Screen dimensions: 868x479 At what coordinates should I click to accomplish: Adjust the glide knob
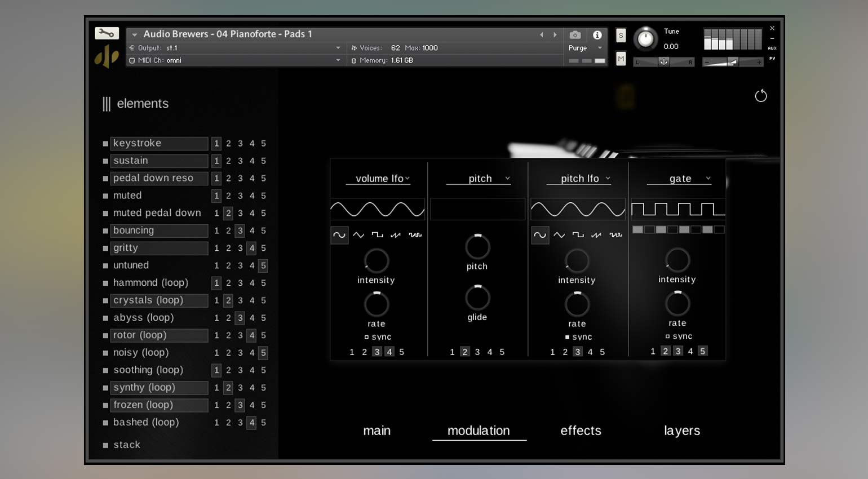(x=477, y=298)
